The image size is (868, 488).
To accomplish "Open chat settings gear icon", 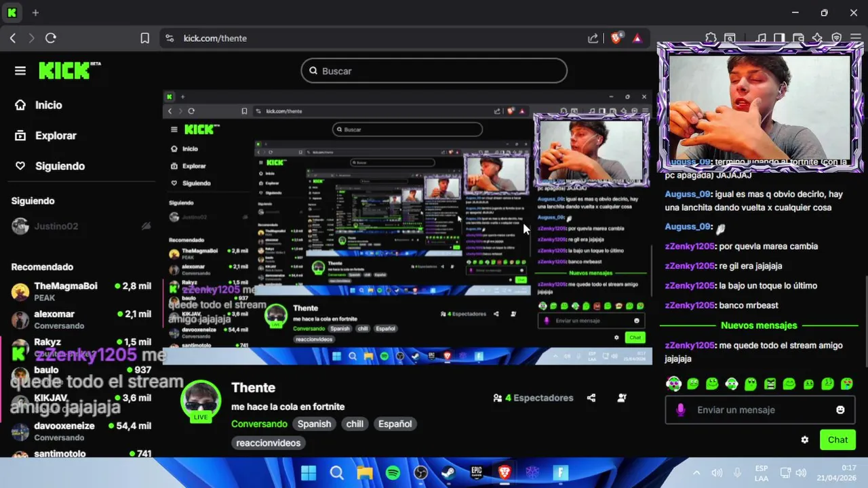I will 805,440.
